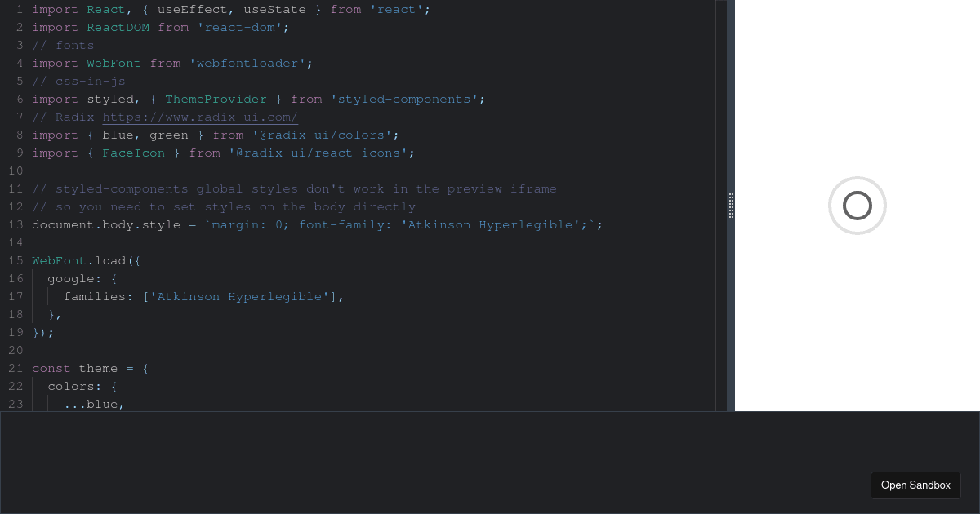This screenshot has width=980, height=514.
Task: Click the ThemeProvider token on line 6
Action: point(216,99)
